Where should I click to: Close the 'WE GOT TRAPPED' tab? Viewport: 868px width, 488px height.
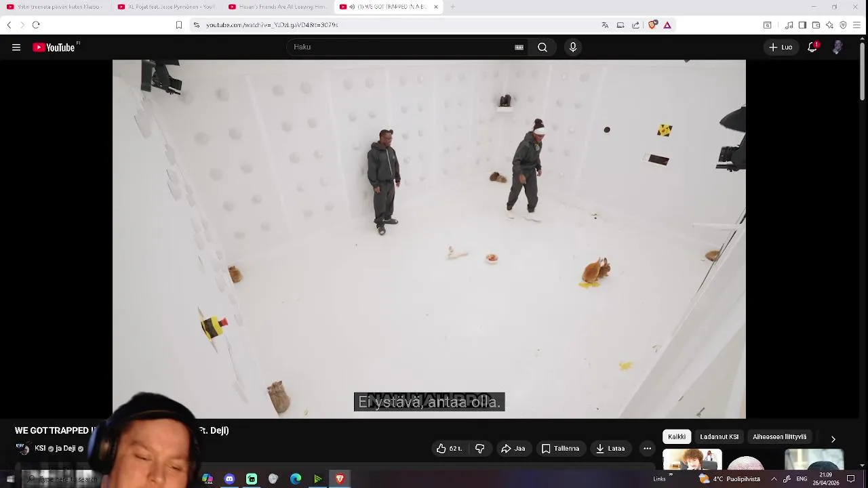436,7
